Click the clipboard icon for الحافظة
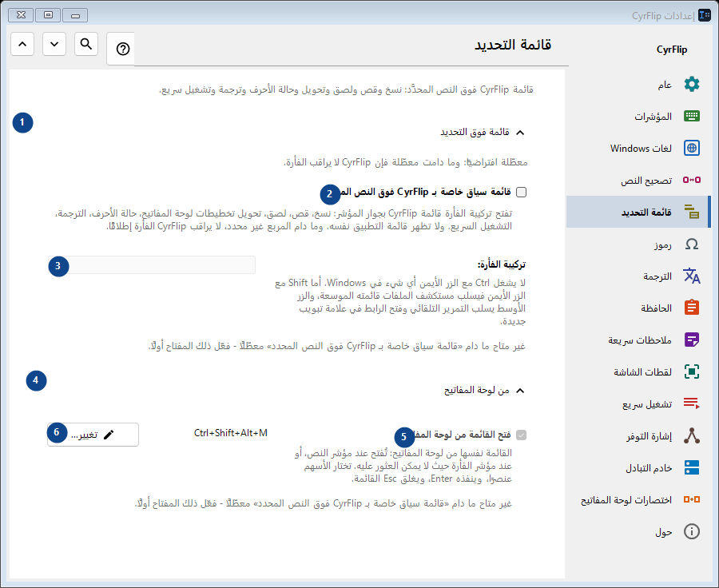The height and width of the screenshot is (588, 719). [692, 308]
